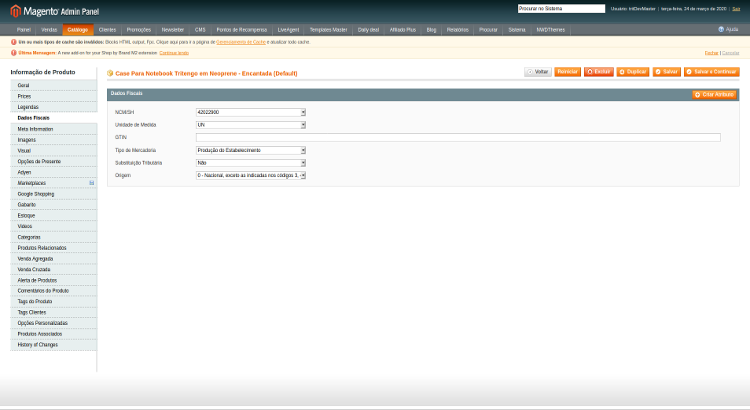Click the Magento logo icon
This screenshot has height=410, width=750.
[15, 11]
